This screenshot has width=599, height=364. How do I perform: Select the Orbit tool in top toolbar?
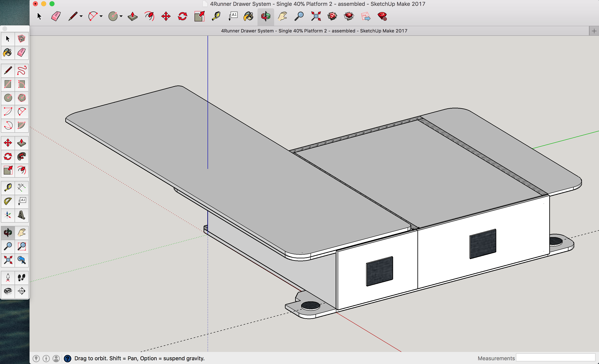click(266, 16)
